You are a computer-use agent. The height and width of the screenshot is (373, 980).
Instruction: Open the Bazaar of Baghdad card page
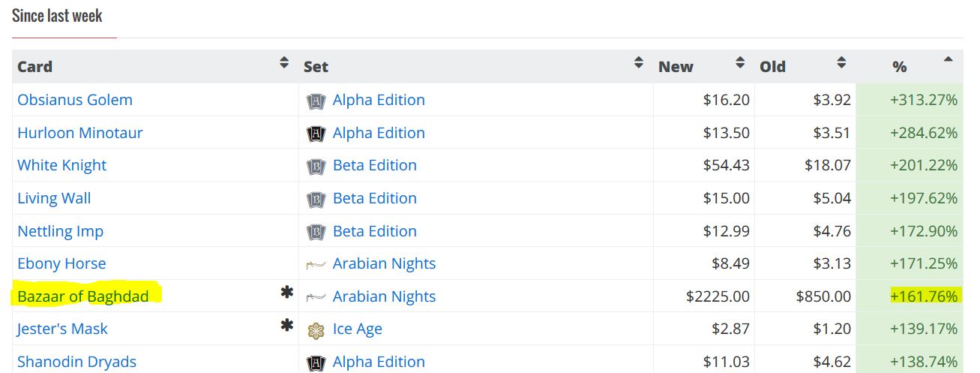83,296
